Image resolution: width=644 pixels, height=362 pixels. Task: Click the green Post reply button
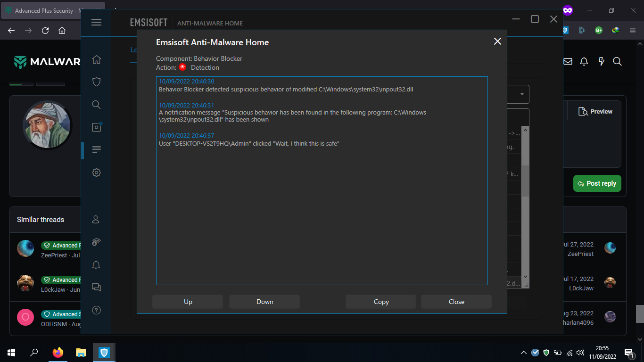click(x=597, y=183)
